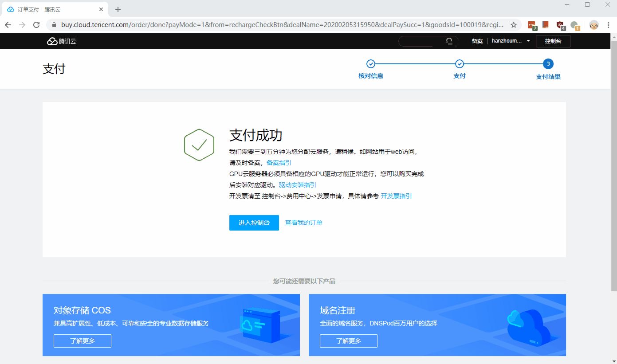617x364 pixels.
Task: Click the Chrome profile avatar
Action: pos(593,25)
